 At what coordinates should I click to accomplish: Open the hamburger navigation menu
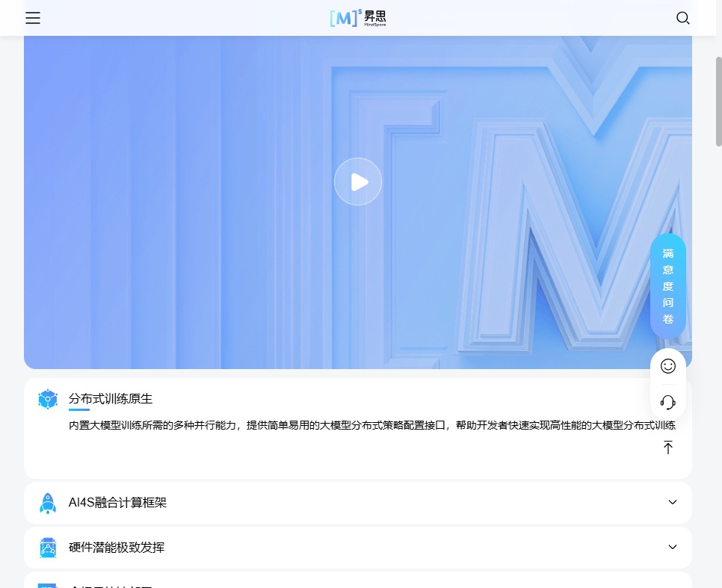(33, 18)
